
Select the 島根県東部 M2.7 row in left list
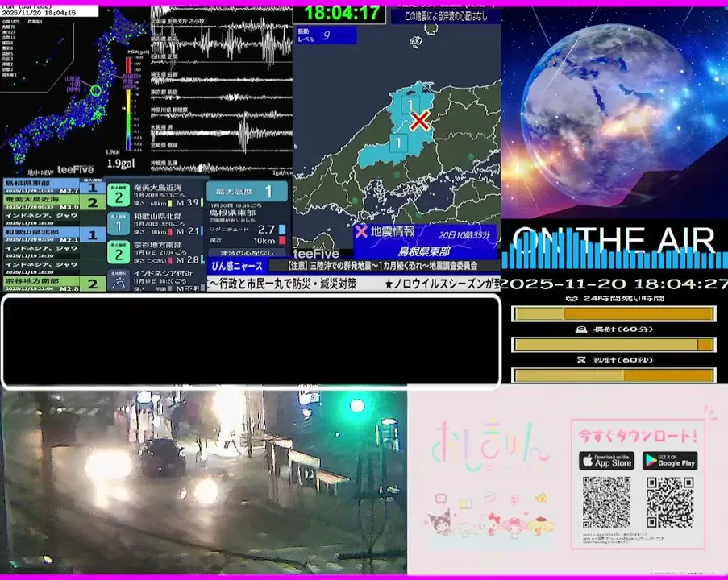[x=55, y=186]
